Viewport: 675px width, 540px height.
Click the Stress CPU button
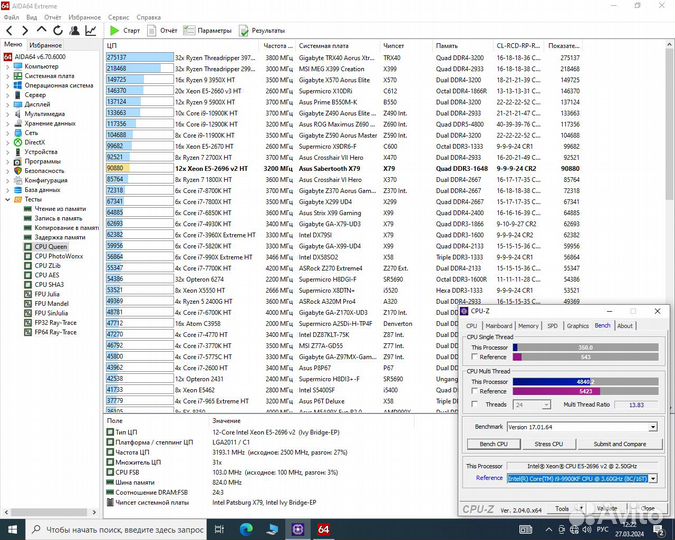click(549, 444)
